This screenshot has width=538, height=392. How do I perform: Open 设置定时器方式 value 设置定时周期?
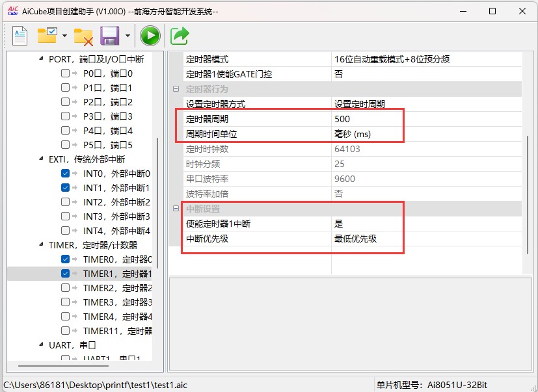[427, 104]
